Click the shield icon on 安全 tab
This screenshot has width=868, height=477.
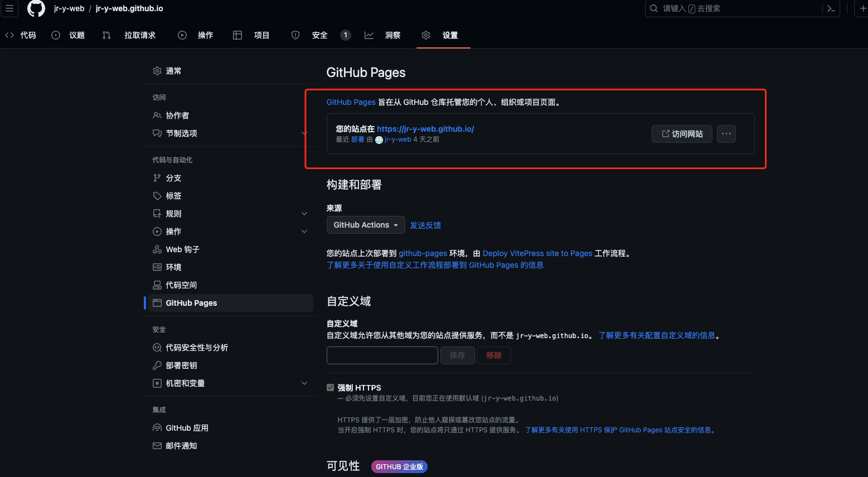coord(295,35)
